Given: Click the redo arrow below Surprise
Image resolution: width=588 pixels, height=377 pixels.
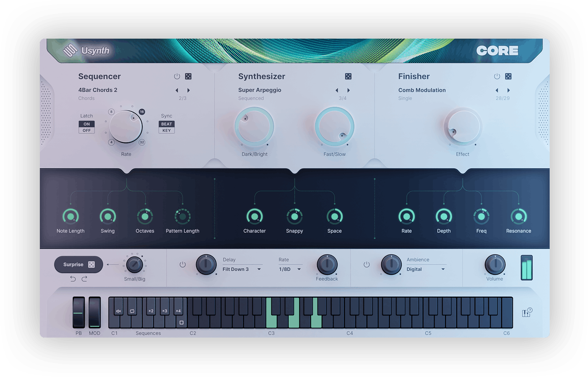Looking at the screenshot, I should (x=84, y=279).
